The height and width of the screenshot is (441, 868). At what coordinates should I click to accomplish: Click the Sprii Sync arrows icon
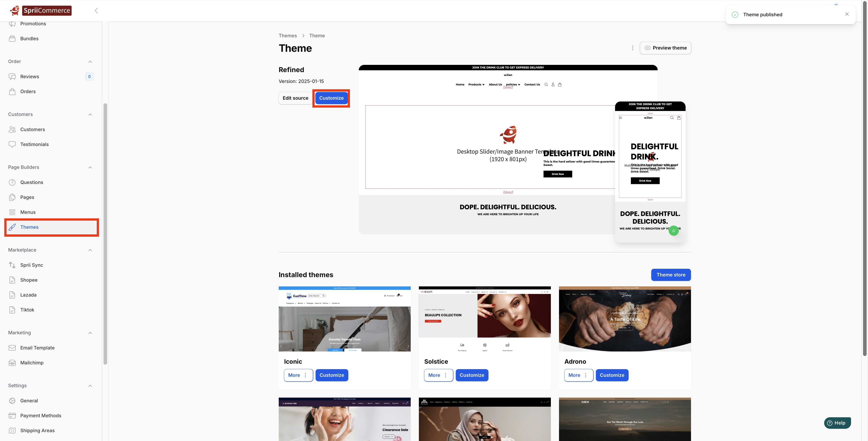point(12,265)
